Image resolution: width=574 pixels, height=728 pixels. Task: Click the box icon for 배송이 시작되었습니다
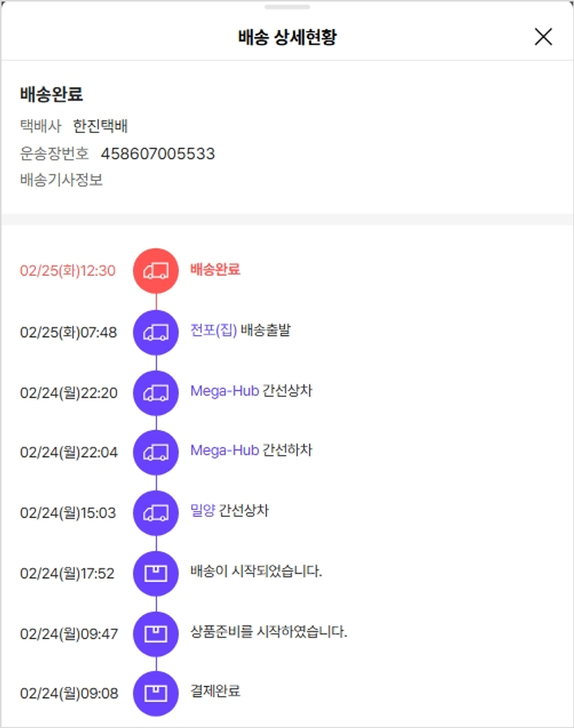click(x=156, y=573)
